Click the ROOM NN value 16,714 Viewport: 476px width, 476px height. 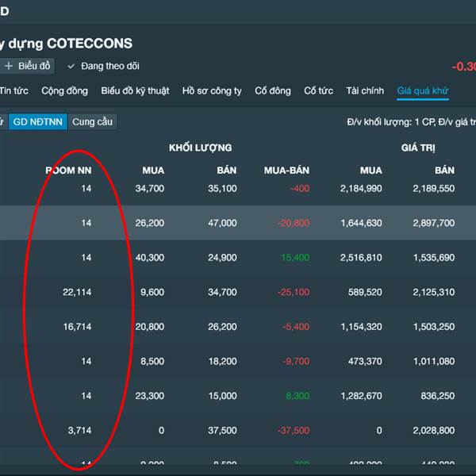tap(77, 327)
